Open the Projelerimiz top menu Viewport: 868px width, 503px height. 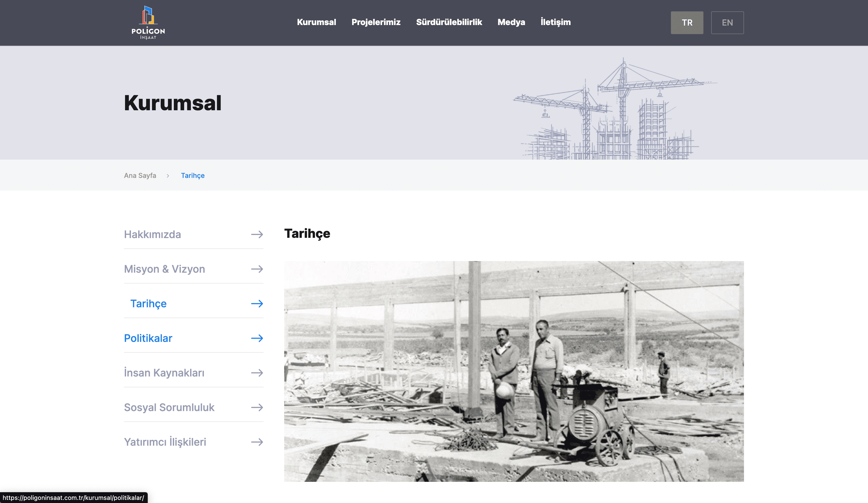pos(376,22)
